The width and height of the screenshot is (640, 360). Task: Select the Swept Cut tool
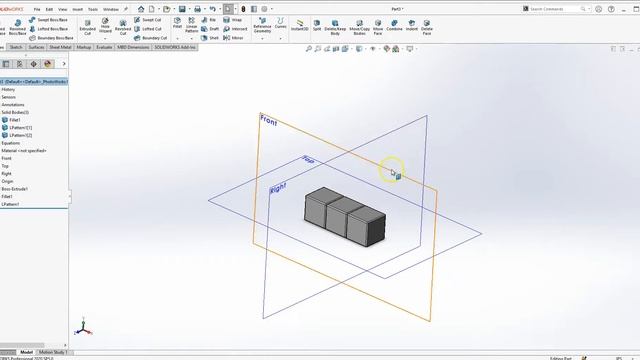[x=147, y=20]
